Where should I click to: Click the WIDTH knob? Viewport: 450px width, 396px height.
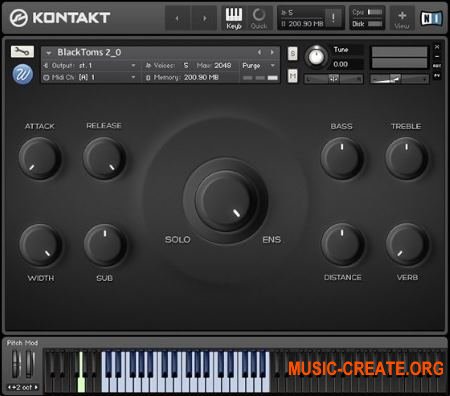pos(41,245)
